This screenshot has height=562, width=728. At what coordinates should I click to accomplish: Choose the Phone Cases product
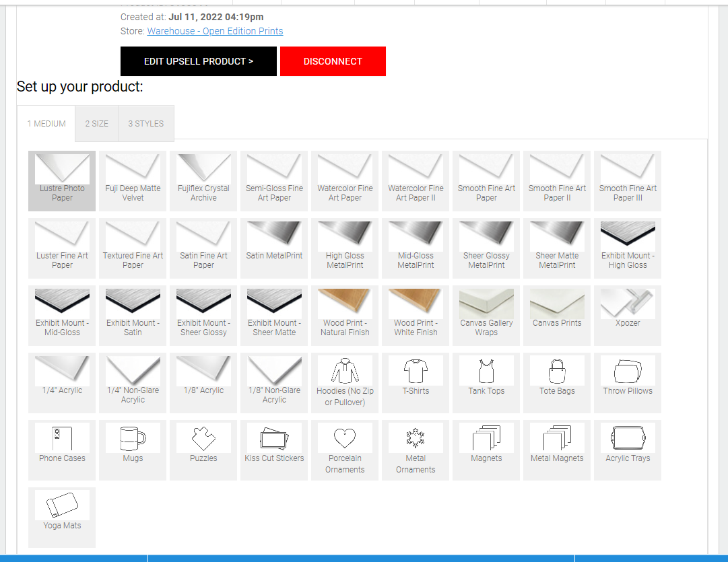62,450
